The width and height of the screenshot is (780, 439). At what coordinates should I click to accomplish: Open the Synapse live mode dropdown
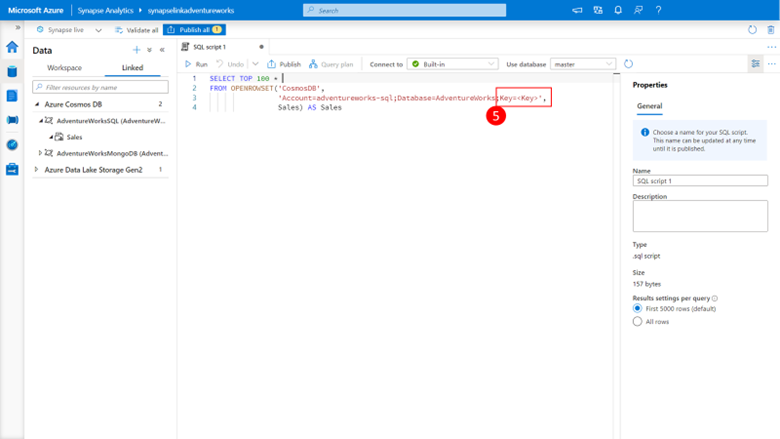tap(98, 30)
